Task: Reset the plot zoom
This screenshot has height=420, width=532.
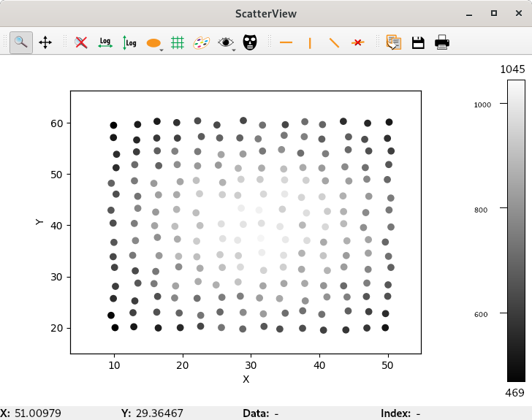Action: pyautogui.click(x=81, y=42)
